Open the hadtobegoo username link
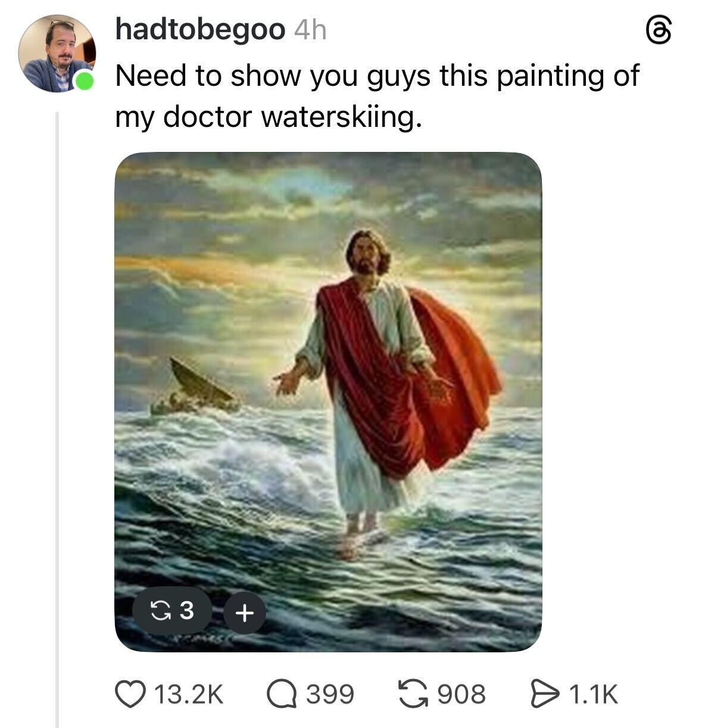Viewport: 702px width, 728px height. click(200, 29)
